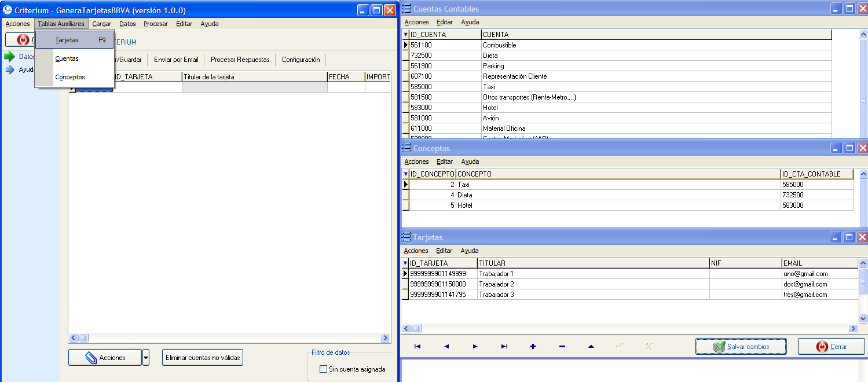
Task: Click Conceptos grid scrollbar up arrow
Action: point(863,174)
